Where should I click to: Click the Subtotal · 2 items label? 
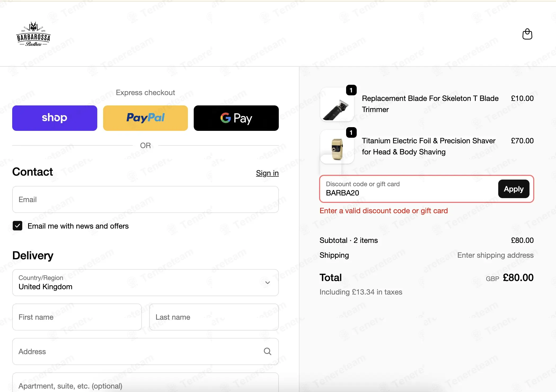point(349,240)
